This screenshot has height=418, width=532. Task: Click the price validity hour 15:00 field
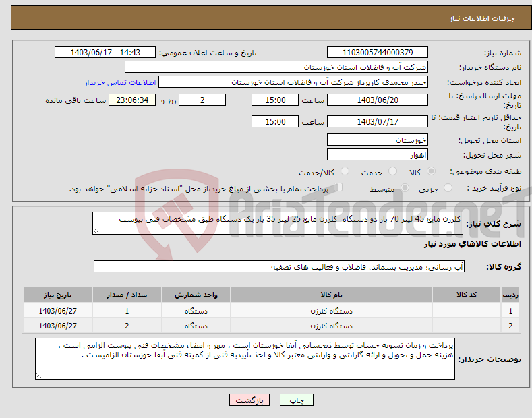275,121
